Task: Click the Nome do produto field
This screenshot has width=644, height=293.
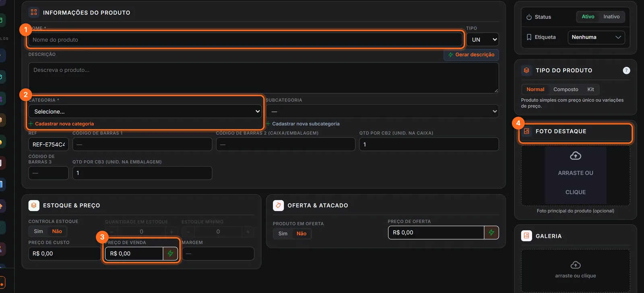Action: pyautogui.click(x=245, y=39)
